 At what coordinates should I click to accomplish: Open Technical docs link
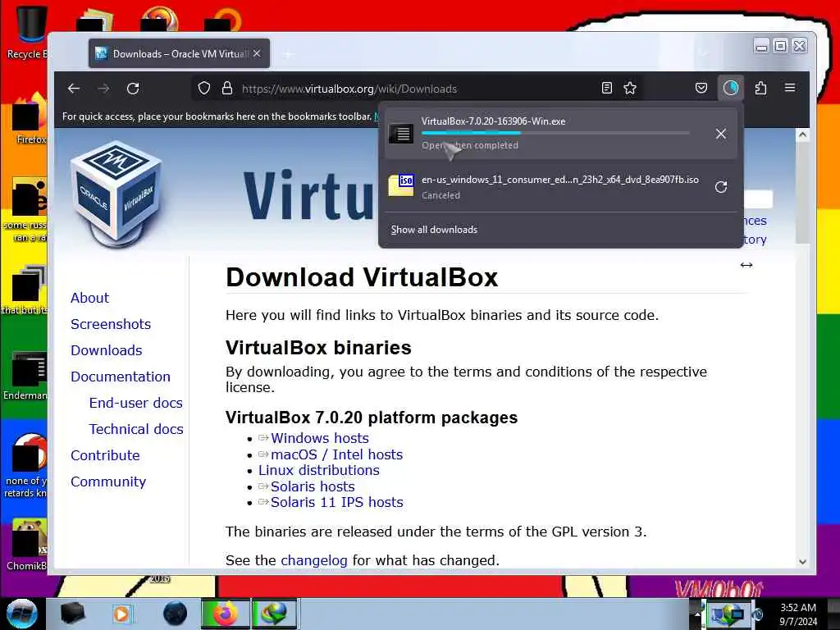point(137,429)
